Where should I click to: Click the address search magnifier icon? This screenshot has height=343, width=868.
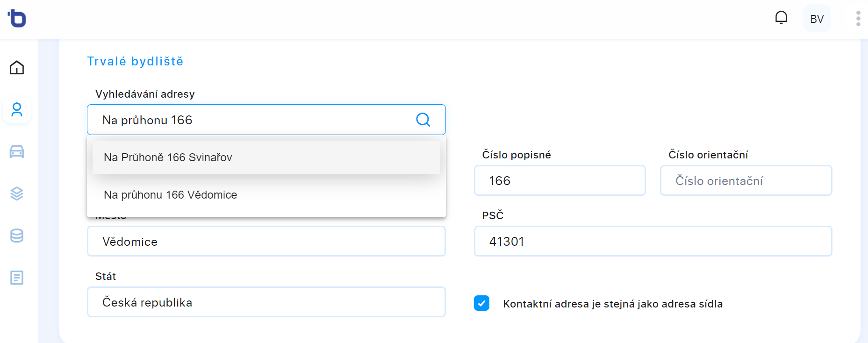[x=423, y=120]
